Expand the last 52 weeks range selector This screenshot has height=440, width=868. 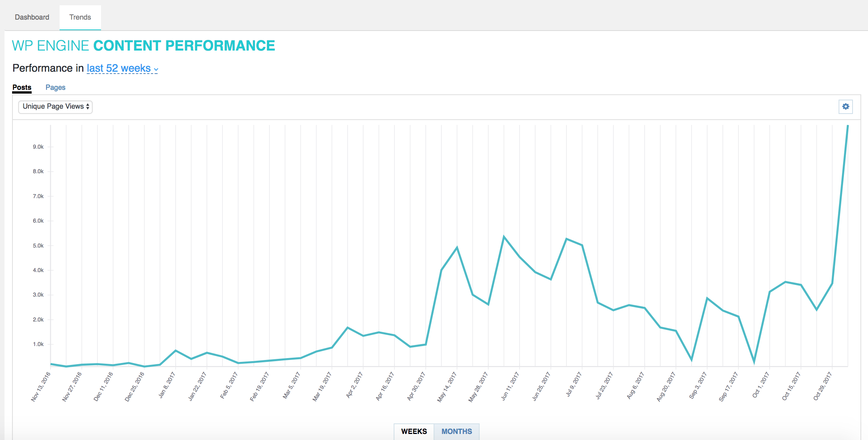118,68
